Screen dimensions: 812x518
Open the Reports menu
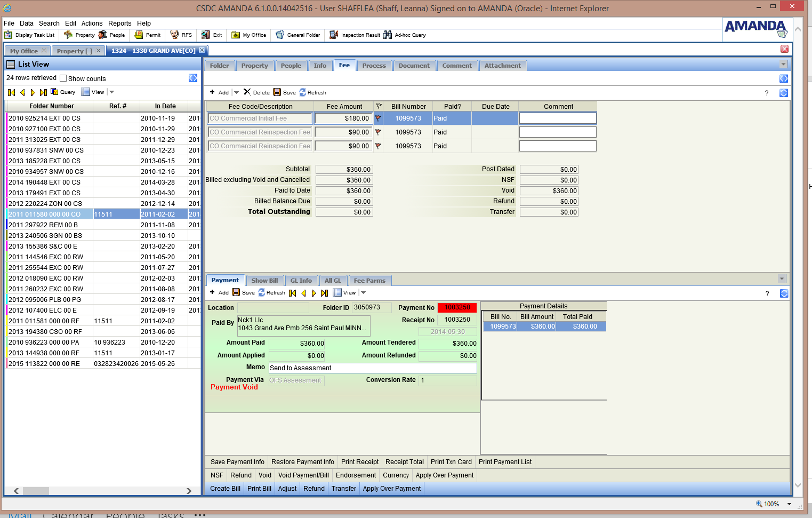pos(119,23)
